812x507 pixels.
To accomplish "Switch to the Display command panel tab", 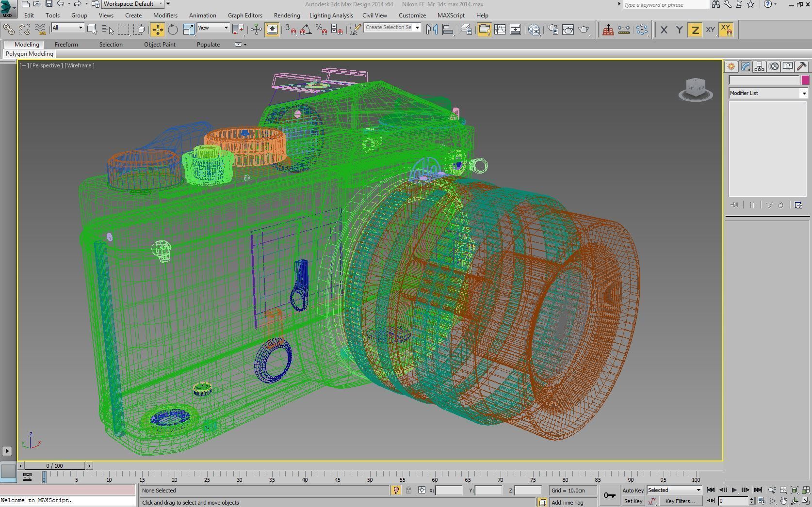I will pos(788,66).
